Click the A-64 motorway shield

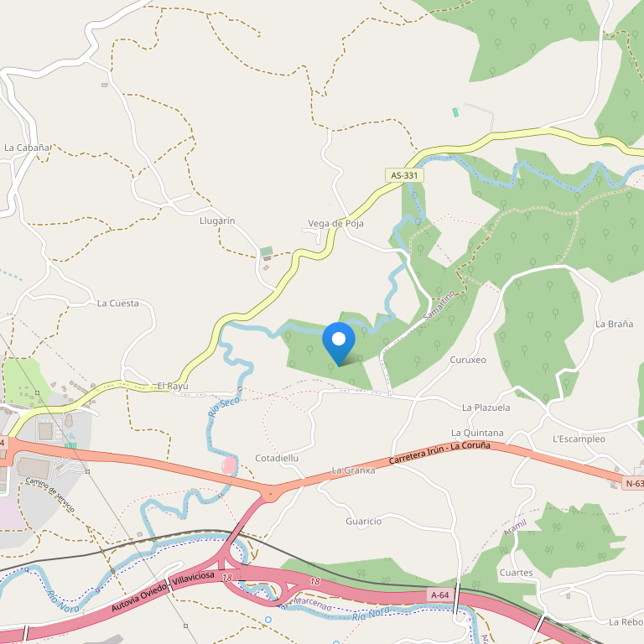pos(440,595)
